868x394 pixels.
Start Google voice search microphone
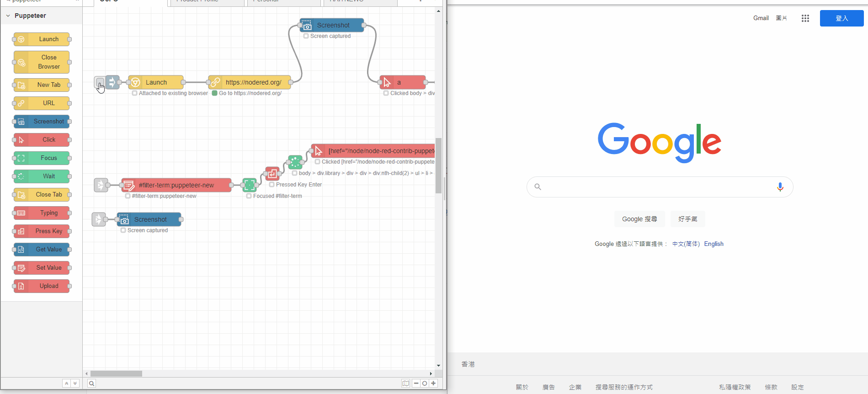tap(780, 186)
